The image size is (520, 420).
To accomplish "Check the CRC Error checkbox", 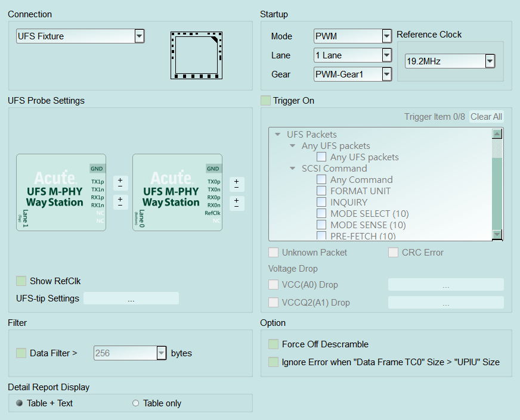I will click(394, 253).
